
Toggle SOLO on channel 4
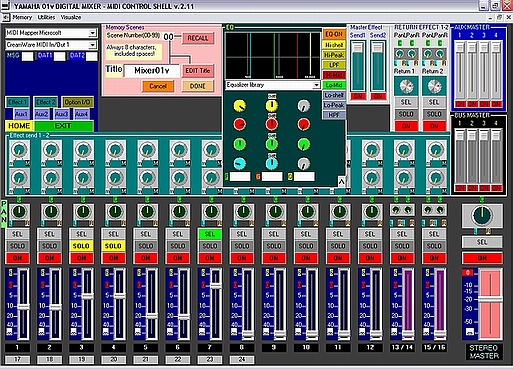point(113,246)
